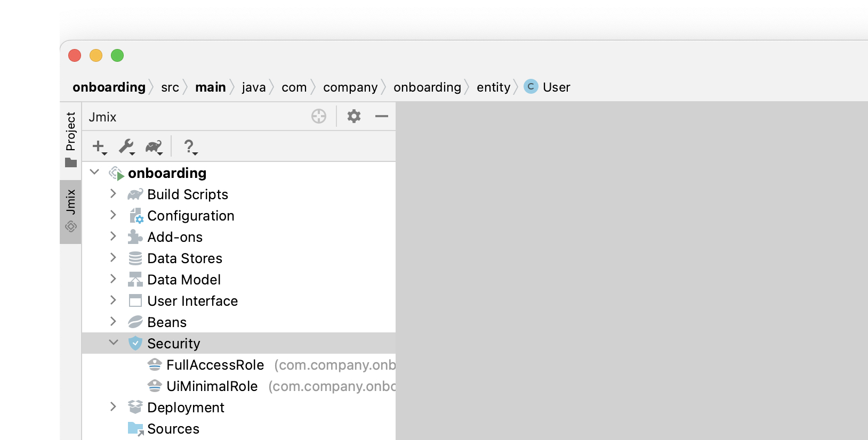Open the wrench Settings dropdown in Jmix toolbar
This screenshot has height=440, width=868.
(x=127, y=146)
